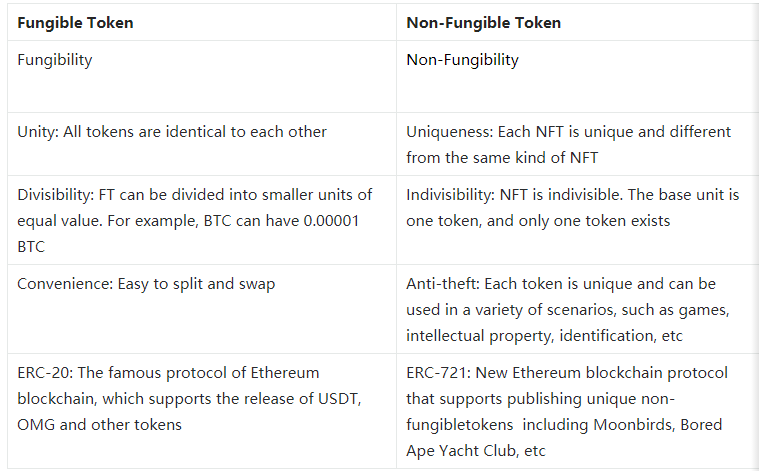Click the Divisibility: FT can be divided cell
Screen dimensions: 767x472
[x=202, y=220]
